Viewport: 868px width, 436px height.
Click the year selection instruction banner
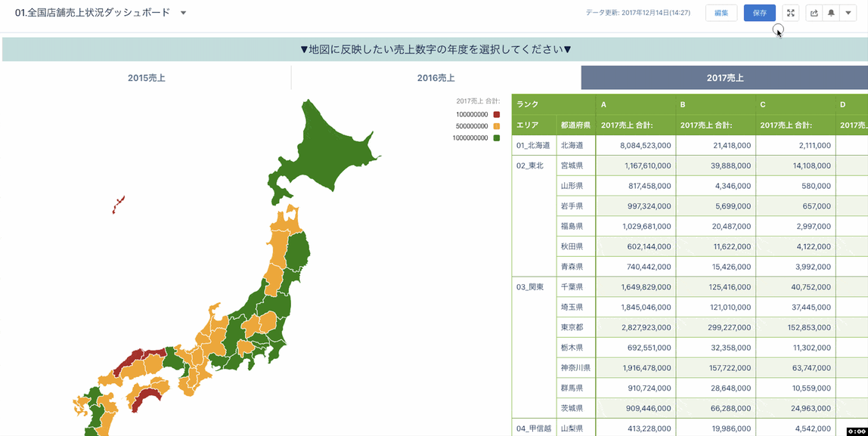pos(435,49)
